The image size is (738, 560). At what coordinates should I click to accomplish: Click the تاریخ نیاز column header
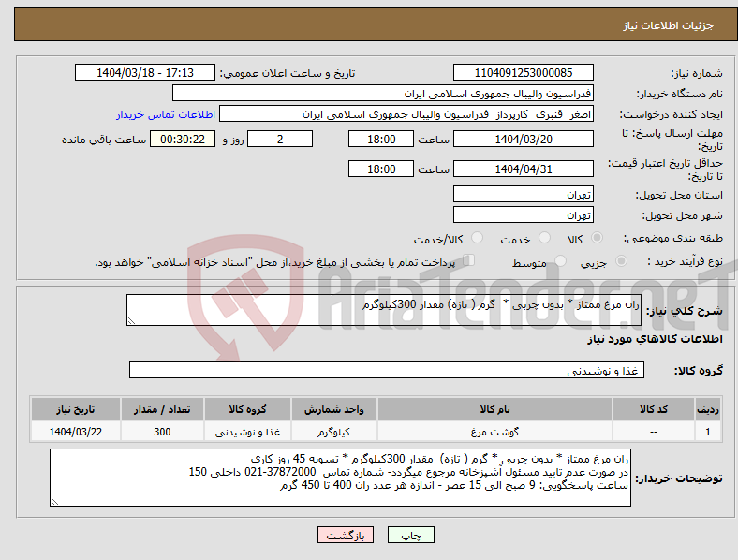75,409
